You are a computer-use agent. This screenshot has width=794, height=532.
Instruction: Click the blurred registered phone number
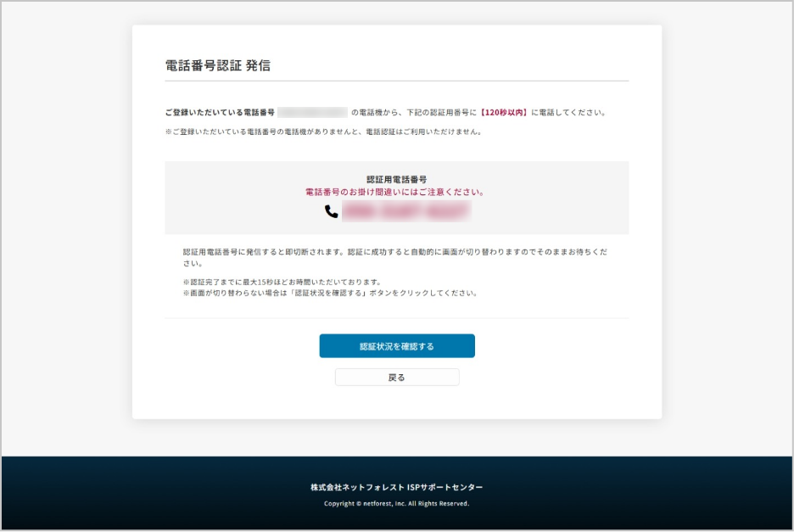[312, 112]
